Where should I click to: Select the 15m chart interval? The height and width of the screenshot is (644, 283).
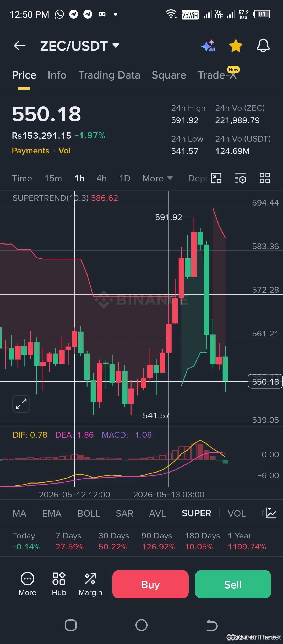[53, 179]
